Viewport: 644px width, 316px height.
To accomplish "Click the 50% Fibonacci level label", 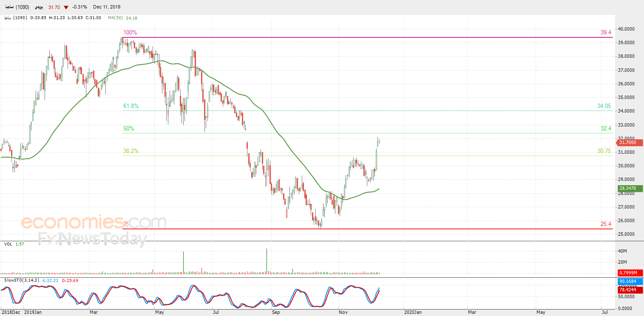I will (x=129, y=128).
